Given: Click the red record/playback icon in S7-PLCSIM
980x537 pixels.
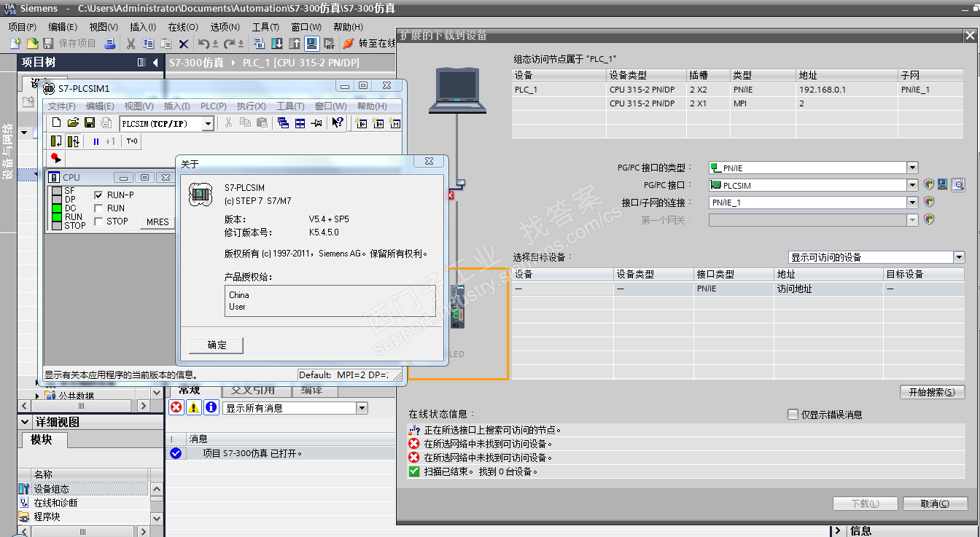Looking at the screenshot, I should click(x=56, y=158).
